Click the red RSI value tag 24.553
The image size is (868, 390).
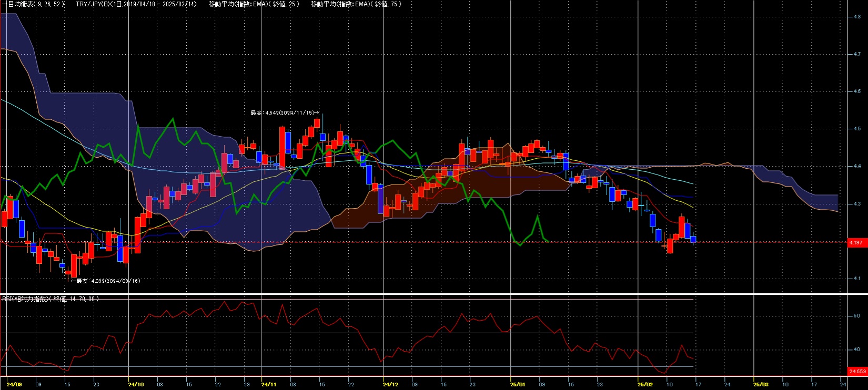click(857, 372)
